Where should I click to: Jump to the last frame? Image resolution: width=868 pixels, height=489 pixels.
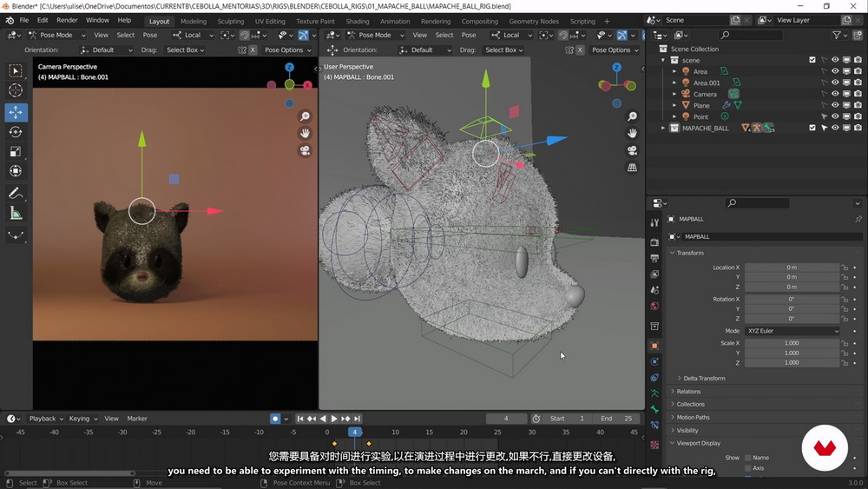(358, 419)
